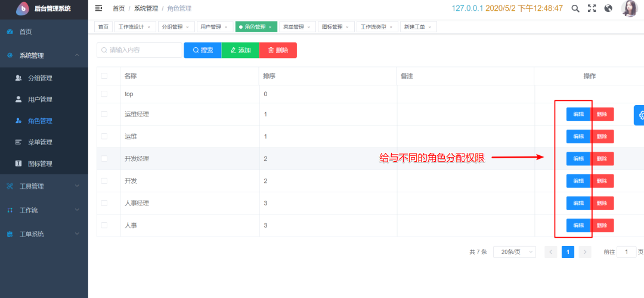The image size is (644, 298).
Task: Close the 角色管理 tab
Action: point(270,27)
